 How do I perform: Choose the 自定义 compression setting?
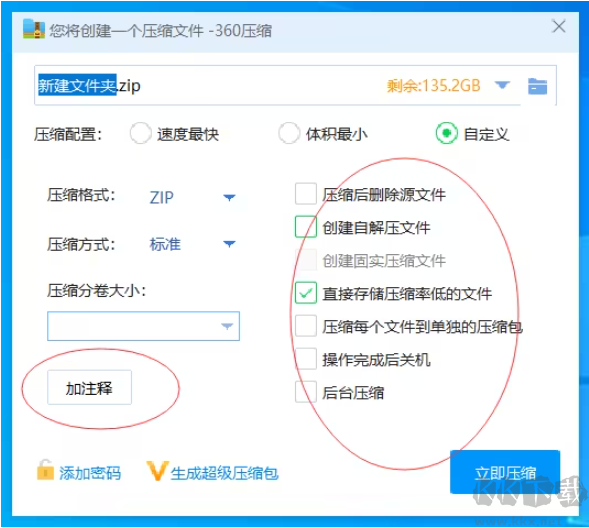446,133
